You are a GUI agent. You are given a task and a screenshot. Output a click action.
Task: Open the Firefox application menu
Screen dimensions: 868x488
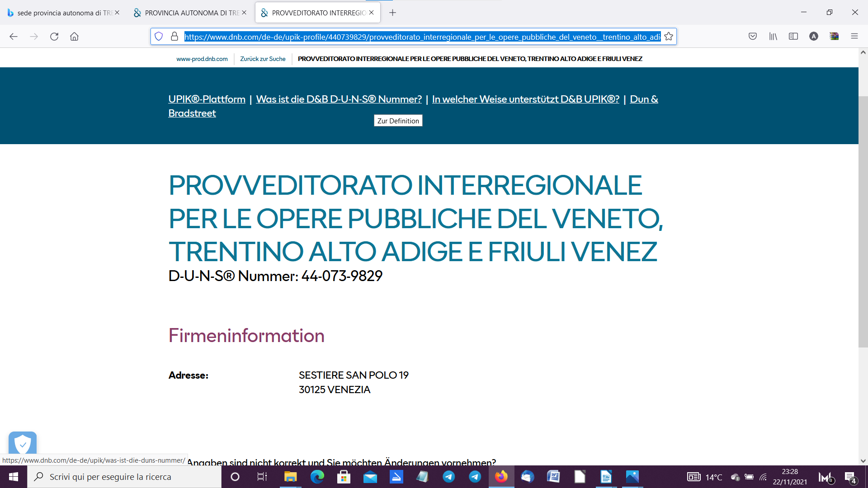pos(854,37)
